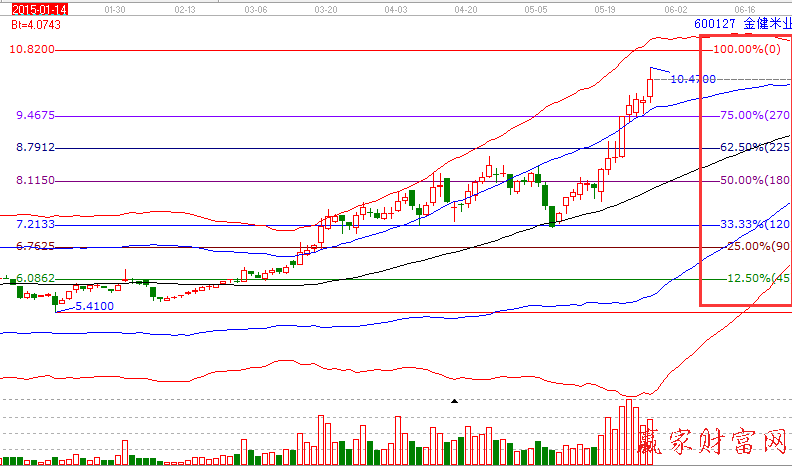Select the 05-05 date on the time axis
The image size is (792, 466).
pos(536,8)
